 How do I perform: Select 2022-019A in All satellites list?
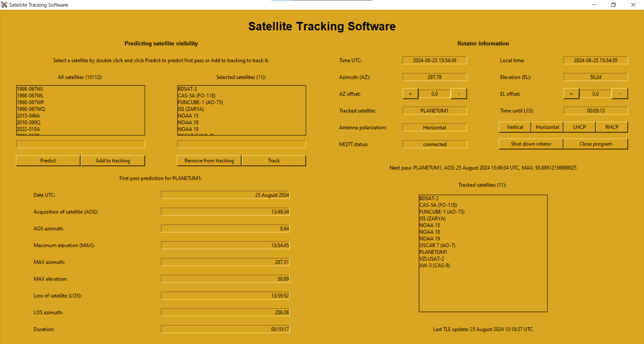80,129
